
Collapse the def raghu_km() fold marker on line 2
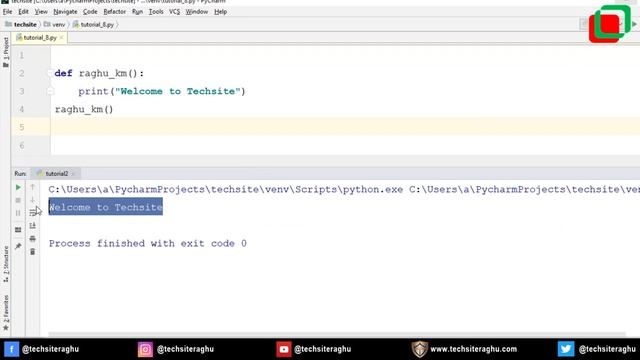pos(50,73)
